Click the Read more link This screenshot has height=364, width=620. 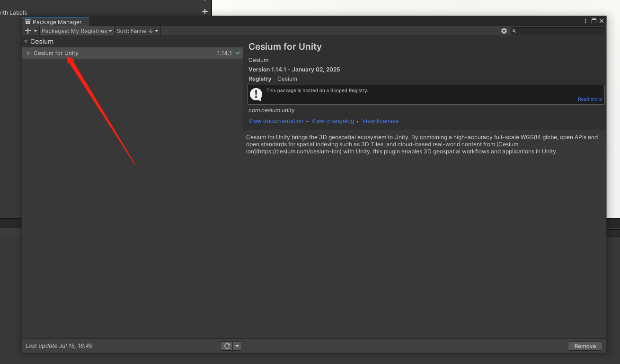(590, 99)
